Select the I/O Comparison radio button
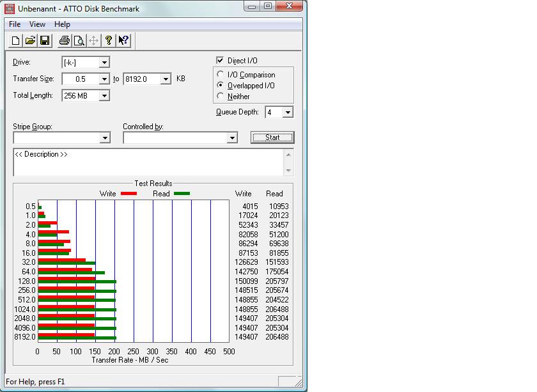The height and width of the screenshot is (392, 537). (220, 74)
